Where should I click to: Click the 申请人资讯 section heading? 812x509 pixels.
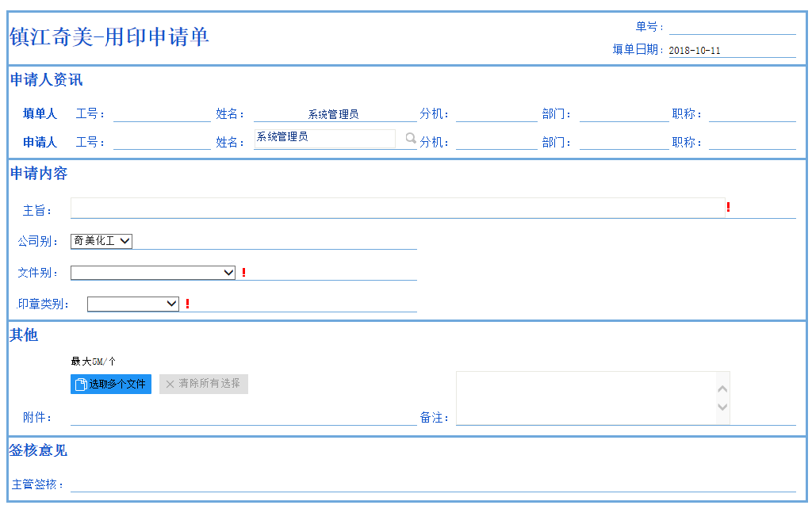click(47, 80)
